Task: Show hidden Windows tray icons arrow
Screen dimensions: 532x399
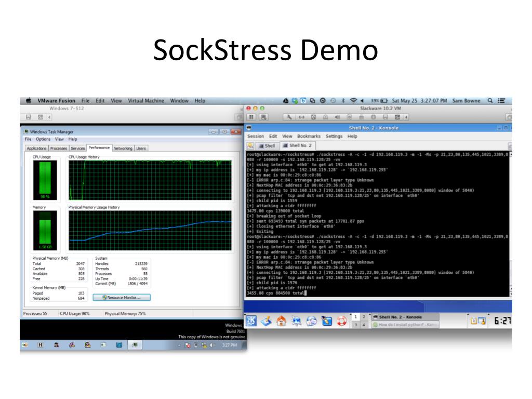Action: (x=179, y=345)
